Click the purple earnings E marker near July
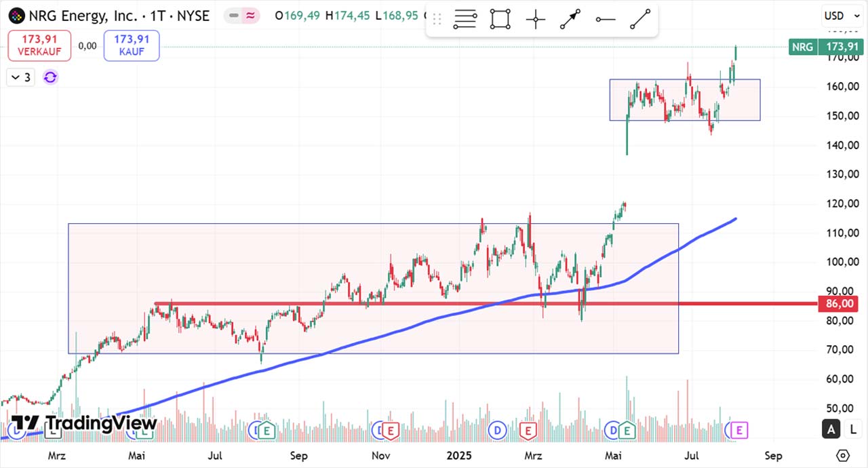Image resolution: width=868 pixels, height=468 pixels. tap(739, 429)
